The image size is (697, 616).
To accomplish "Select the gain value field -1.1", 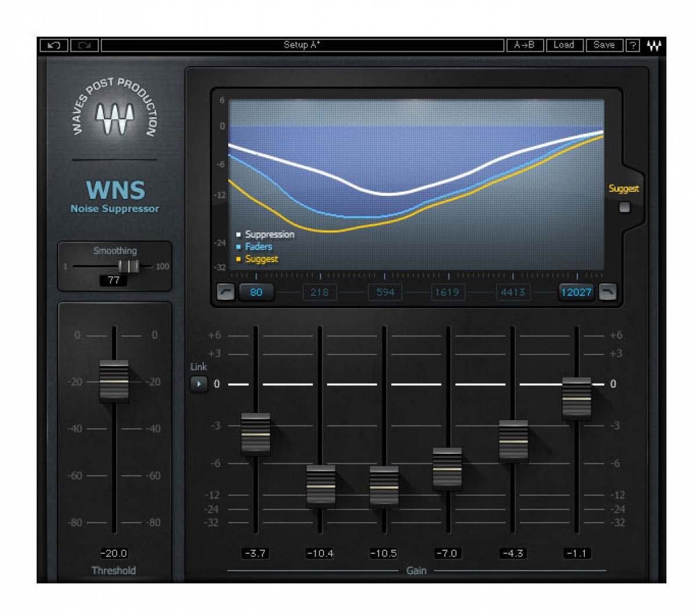I will pyautogui.click(x=577, y=553).
